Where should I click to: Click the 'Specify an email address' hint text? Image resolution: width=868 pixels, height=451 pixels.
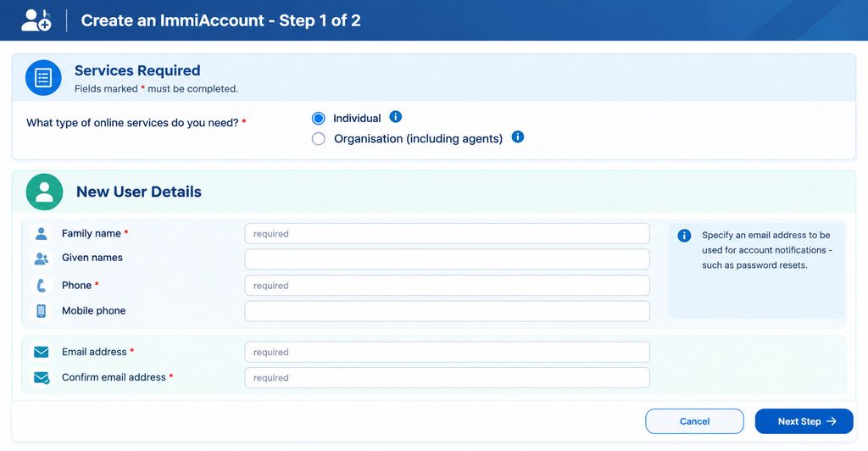pos(767,250)
